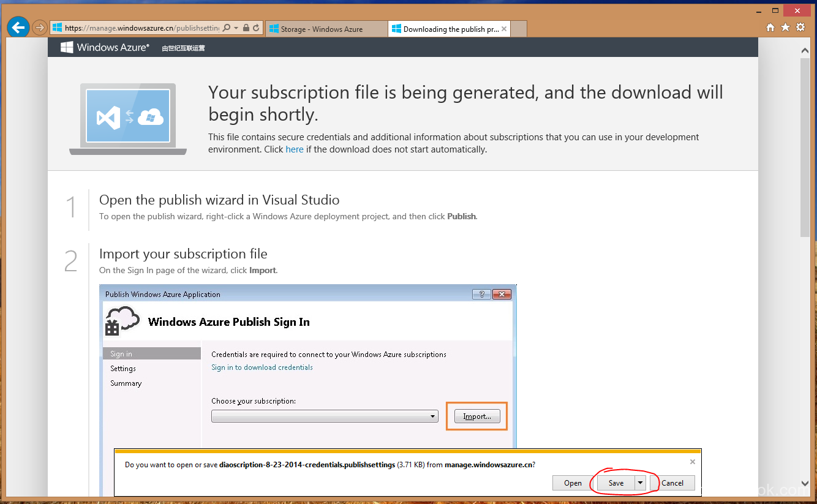Viewport: 817px width, 504px height.
Task: Click the 'Windows Azure Publish Sign In' title
Action: (229, 322)
